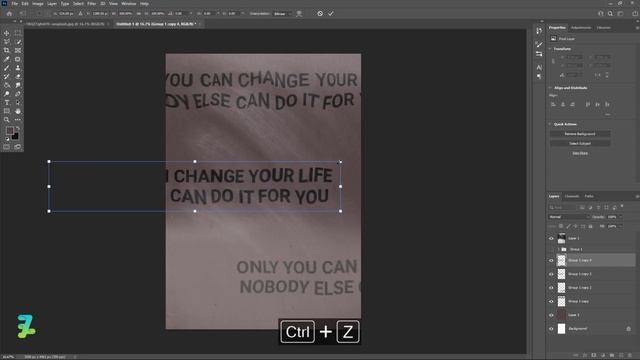Open the Filter menu

coord(91,4)
